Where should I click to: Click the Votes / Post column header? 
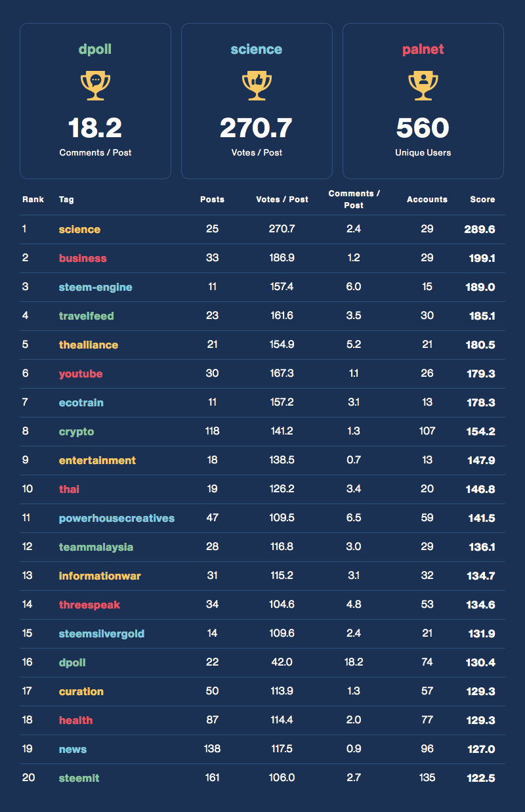pyautogui.click(x=282, y=199)
